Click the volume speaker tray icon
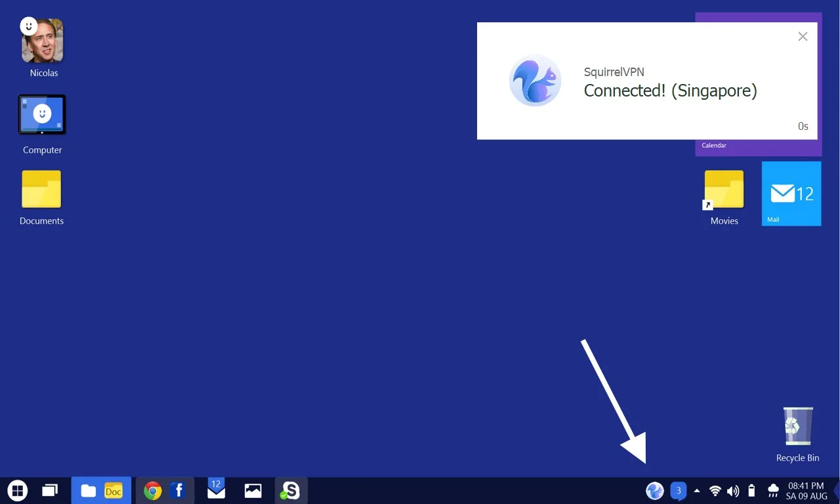The width and height of the screenshot is (840, 504). pos(733,490)
